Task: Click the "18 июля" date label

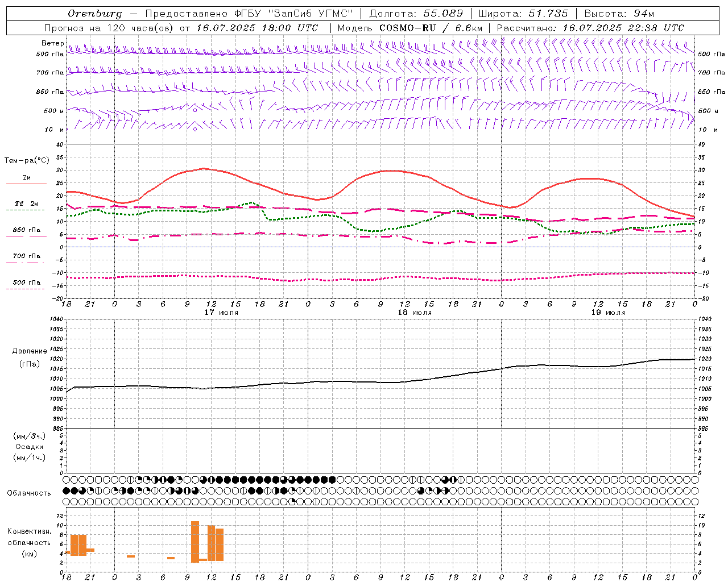Action: (415, 313)
